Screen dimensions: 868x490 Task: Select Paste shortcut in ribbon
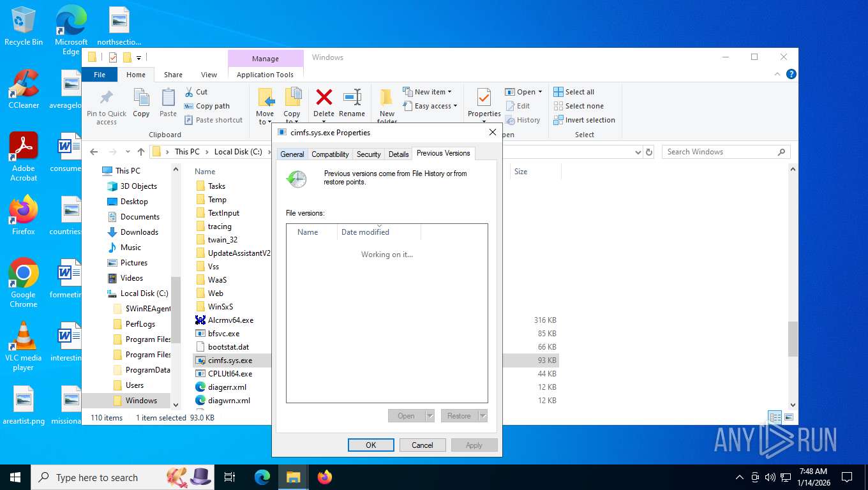pos(214,120)
